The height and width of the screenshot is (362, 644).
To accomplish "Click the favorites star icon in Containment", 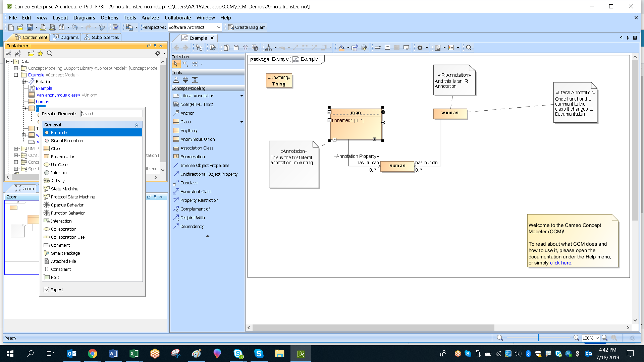I will click(40, 53).
